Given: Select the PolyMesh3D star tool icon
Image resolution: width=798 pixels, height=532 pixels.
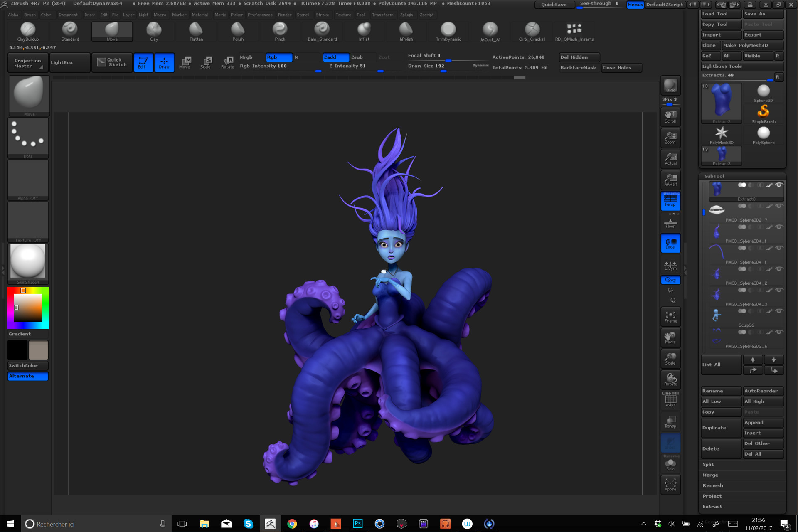Looking at the screenshot, I should click(721, 135).
